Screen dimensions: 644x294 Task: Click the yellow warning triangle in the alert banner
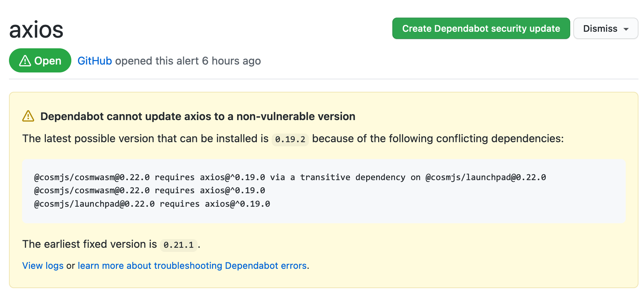point(28,116)
